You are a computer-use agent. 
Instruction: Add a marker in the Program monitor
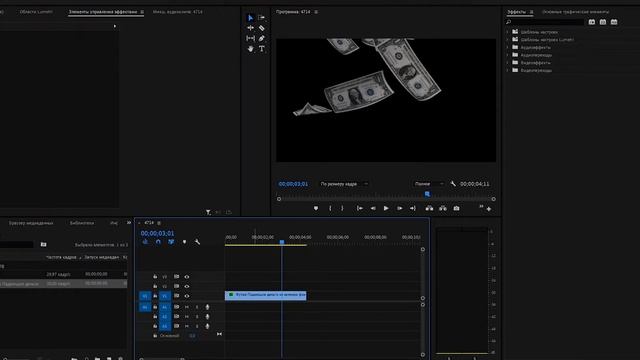[316, 208]
